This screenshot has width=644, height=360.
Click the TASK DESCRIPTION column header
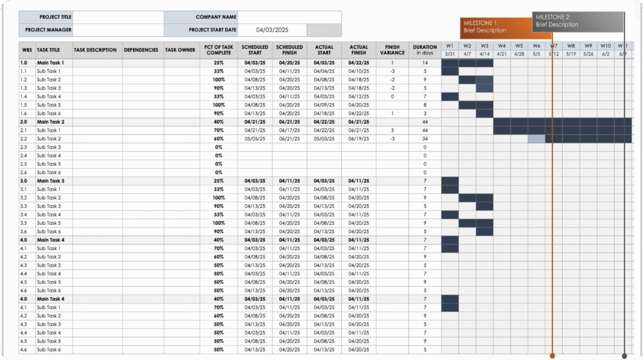coord(97,50)
